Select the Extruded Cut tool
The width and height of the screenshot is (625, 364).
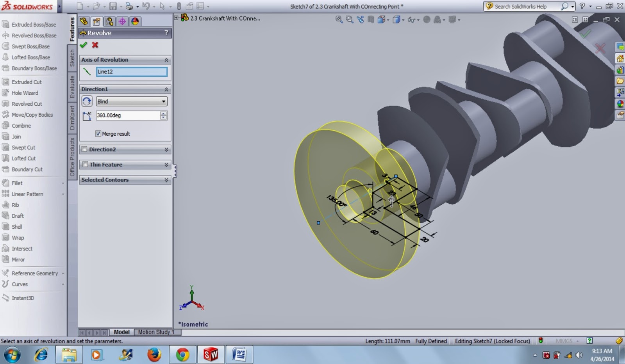(x=26, y=82)
